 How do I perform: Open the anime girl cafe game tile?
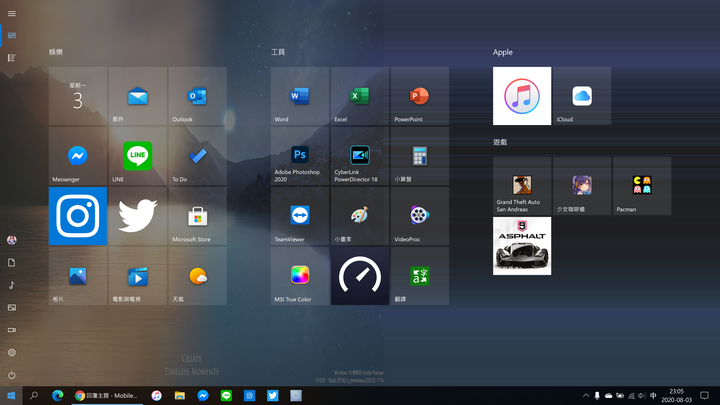click(582, 186)
